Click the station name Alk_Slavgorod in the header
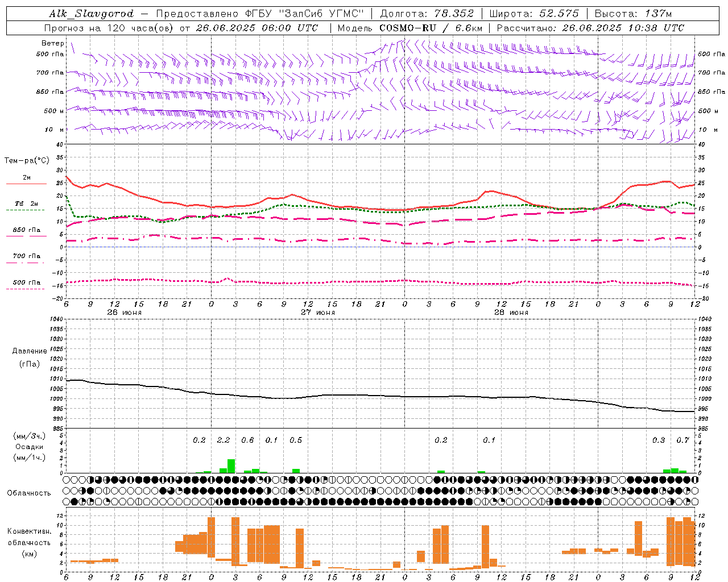The image size is (728, 582). click(x=91, y=14)
